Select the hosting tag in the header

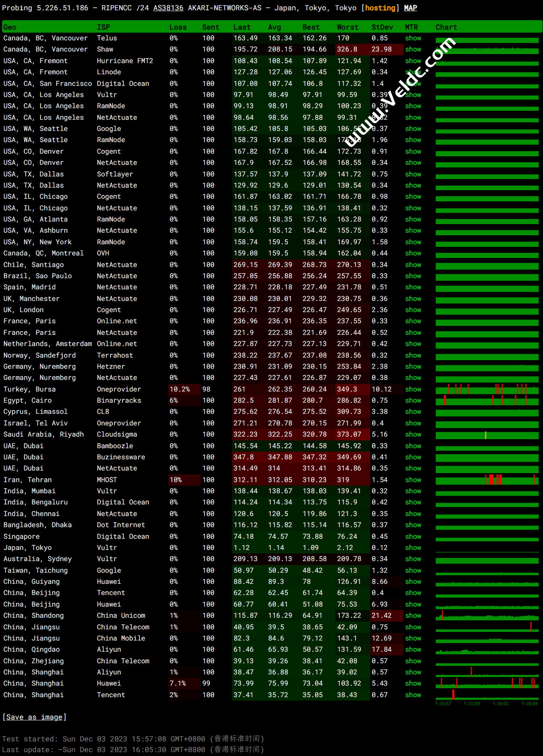click(x=380, y=8)
